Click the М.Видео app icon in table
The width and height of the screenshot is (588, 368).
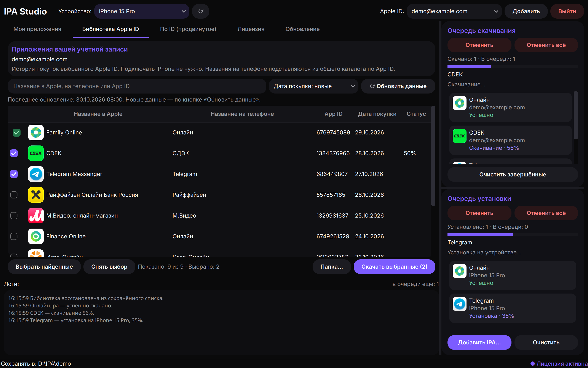coord(36,215)
